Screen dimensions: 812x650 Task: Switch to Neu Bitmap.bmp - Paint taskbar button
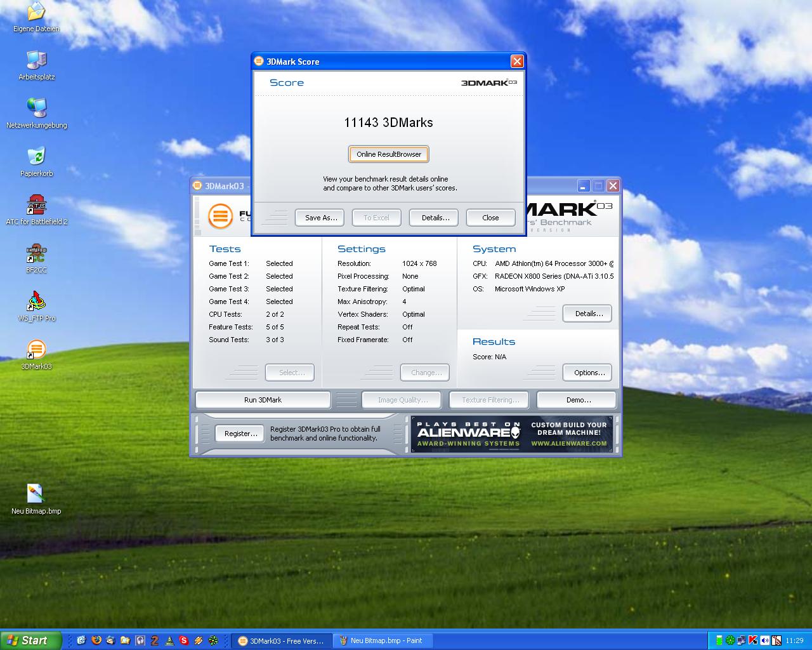coord(383,641)
